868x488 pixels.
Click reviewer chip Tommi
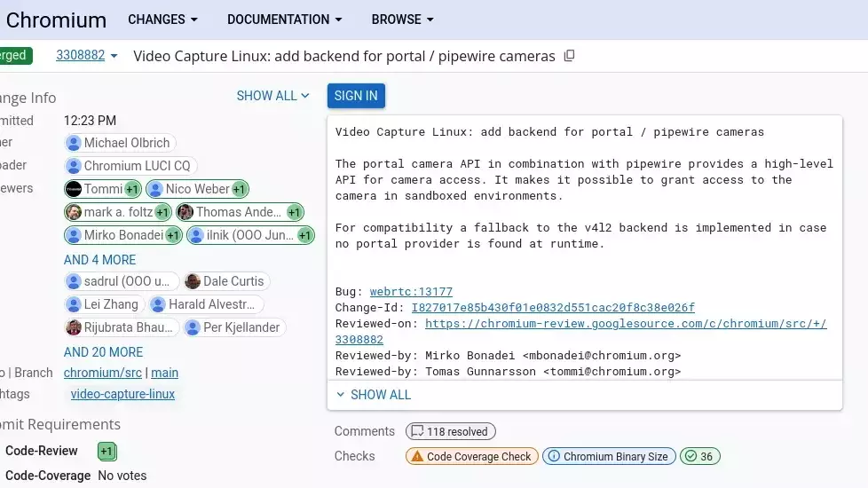pyautogui.click(x=102, y=189)
